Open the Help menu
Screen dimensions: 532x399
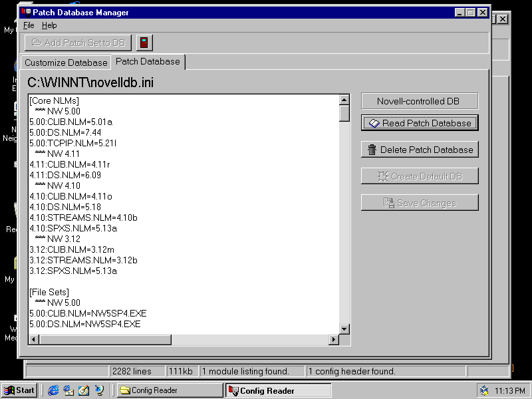(49, 25)
